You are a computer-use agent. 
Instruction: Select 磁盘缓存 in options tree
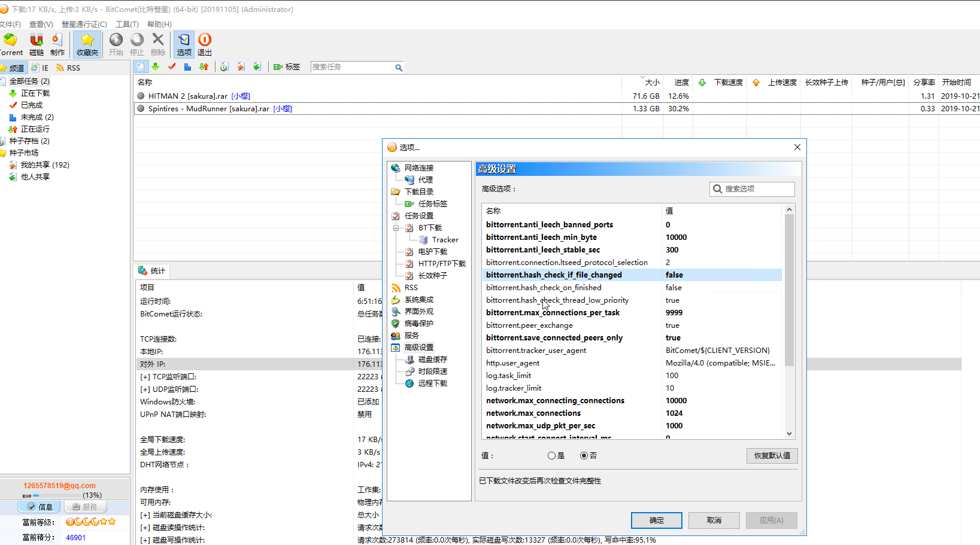coord(432,360)
